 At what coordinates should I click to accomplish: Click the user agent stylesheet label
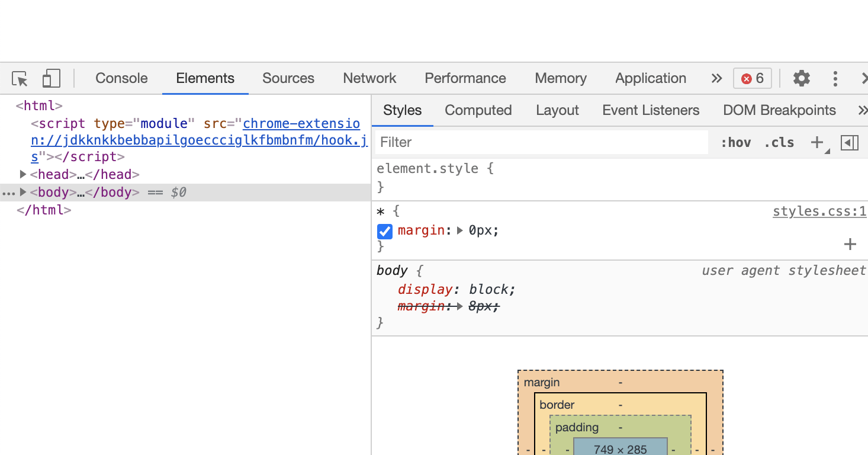[x=784, y=271]
